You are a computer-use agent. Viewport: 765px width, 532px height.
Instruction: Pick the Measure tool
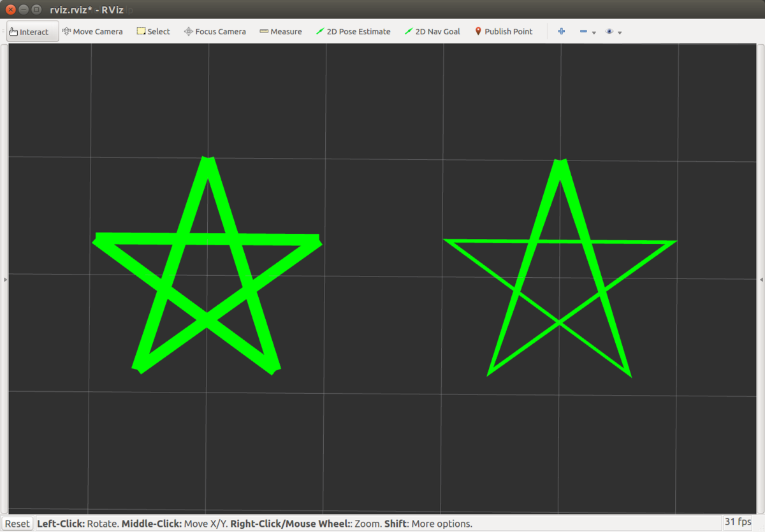[281, 31]
